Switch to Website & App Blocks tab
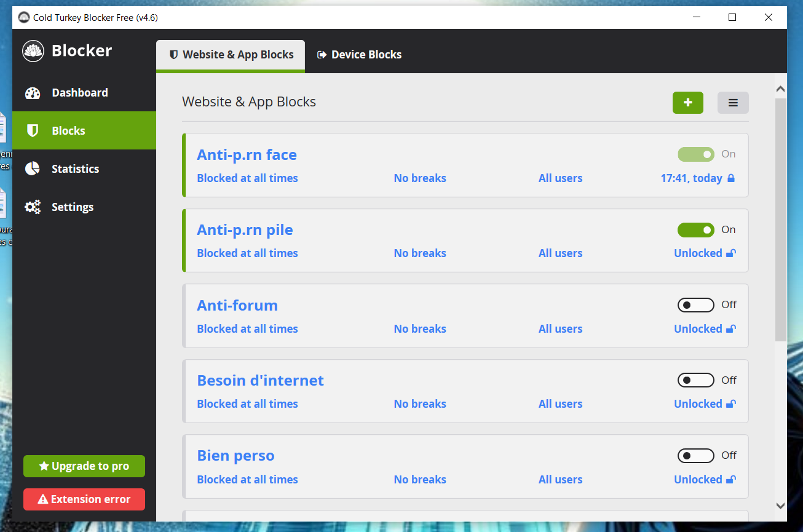 tap(231, 55)
